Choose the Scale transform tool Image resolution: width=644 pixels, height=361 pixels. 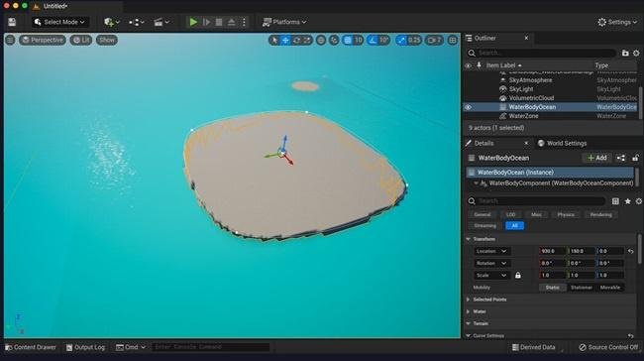[307, 40]
